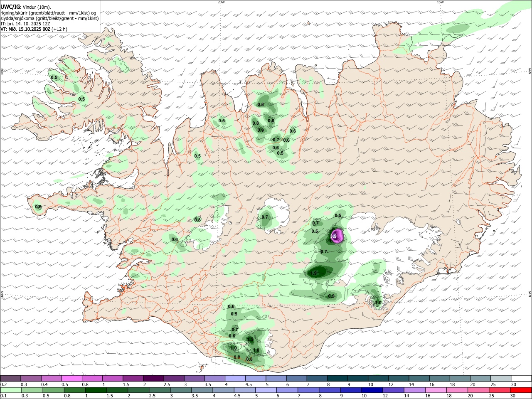Click the bright pink 0.5–0.8 swatch in upper legend row
Screen dimensions: 532x399
(x=71, y=379)
